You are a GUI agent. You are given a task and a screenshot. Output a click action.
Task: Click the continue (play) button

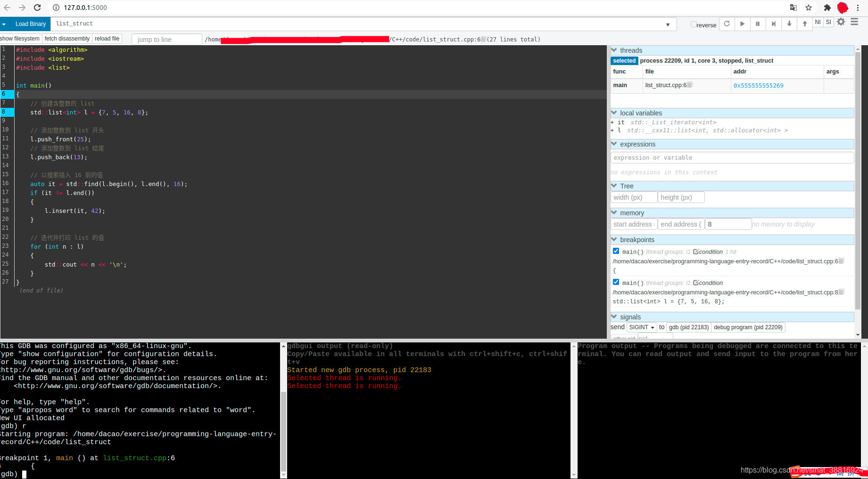(742, 24)
